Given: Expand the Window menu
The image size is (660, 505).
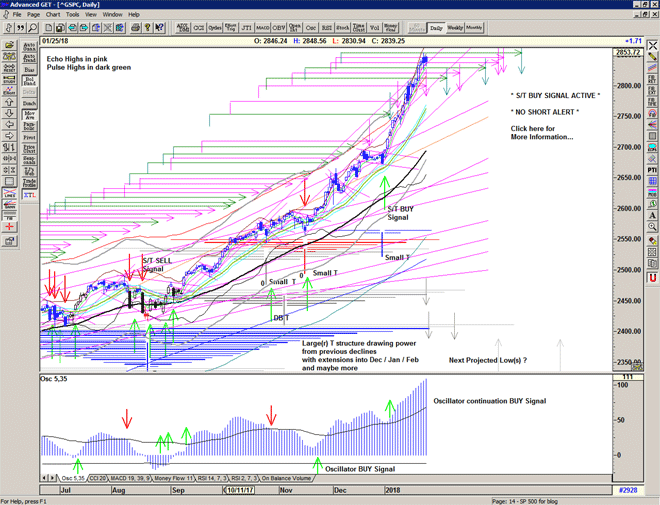Looking at the screenshot, I should (x=112, y=15).
